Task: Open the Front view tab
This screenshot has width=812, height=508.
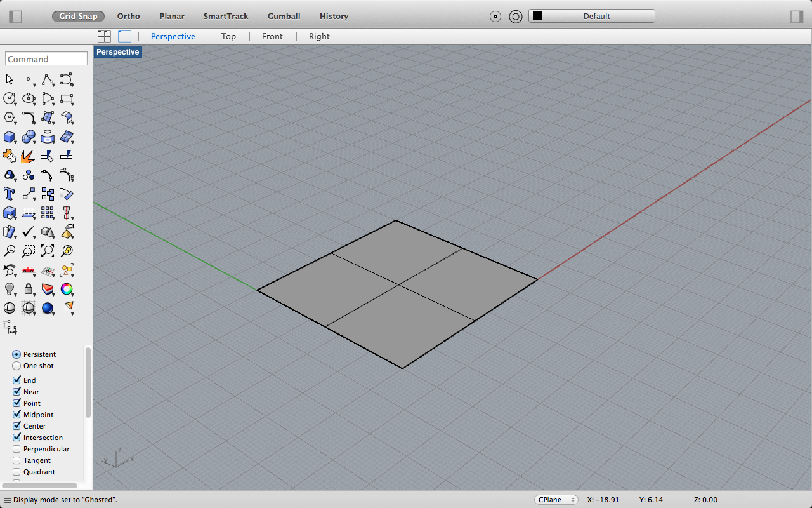Action: click(x=272, y=37)
